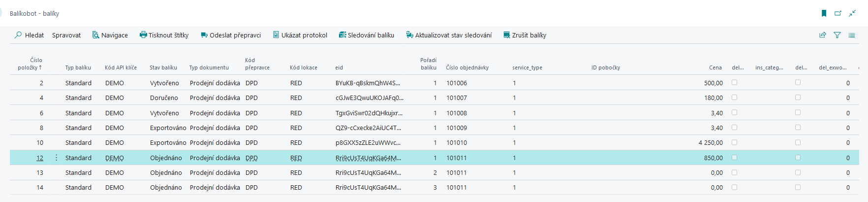
Task: Open the filter pane funnel icon
Action: pyautogui.click(x=837, y=35)
